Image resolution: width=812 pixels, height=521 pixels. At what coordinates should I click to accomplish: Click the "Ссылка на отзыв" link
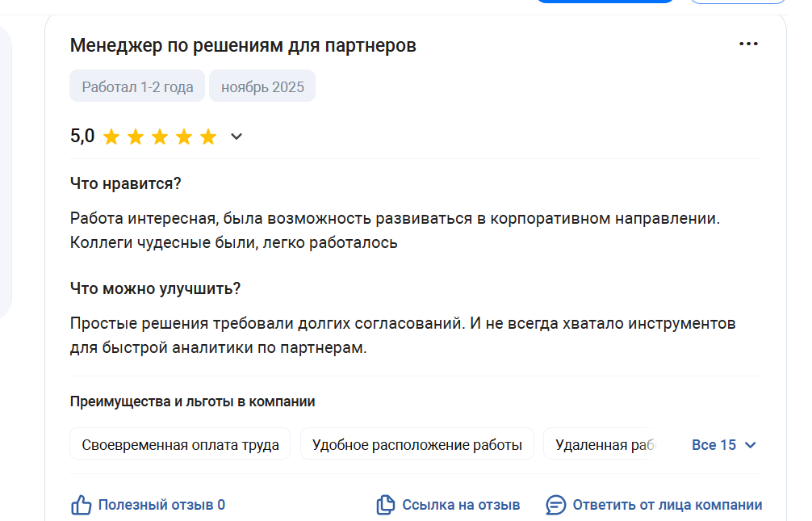(x=461, y=506)
